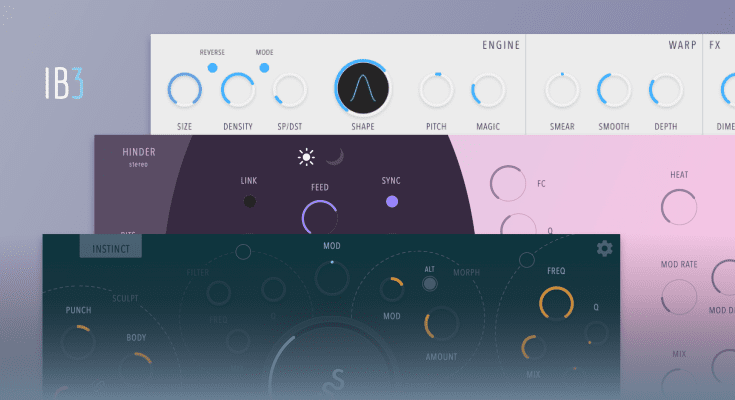Viewport: 735px width, 400px height.
Task: Enable the LINK toggle
Action: [249, 202]
